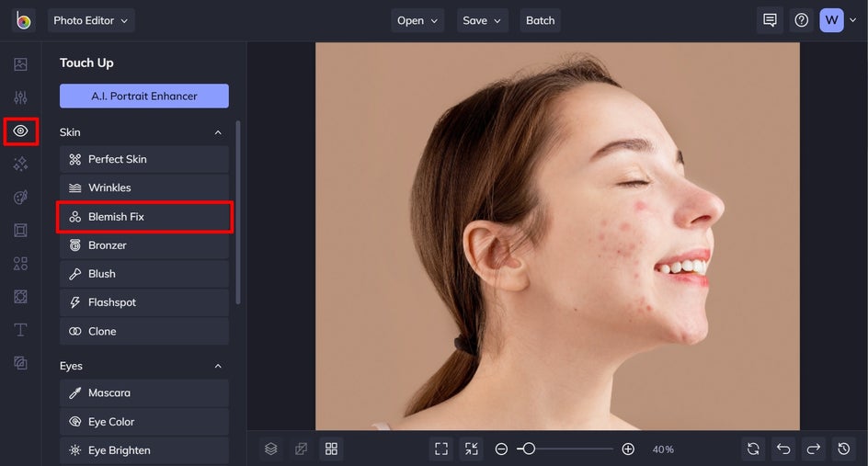The image size is (868, 466).
Task: Open the Photo Editor dropdown
Action: 91,20
